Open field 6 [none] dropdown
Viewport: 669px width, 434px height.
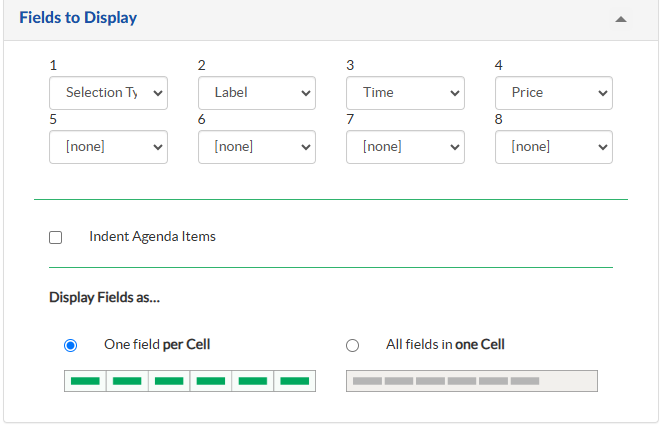click(257, 147)
